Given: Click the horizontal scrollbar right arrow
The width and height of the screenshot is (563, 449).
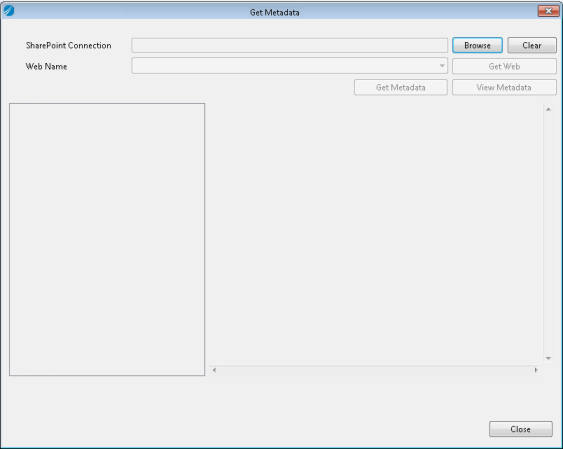Looking at the screenshot, I should pos(536,370).
